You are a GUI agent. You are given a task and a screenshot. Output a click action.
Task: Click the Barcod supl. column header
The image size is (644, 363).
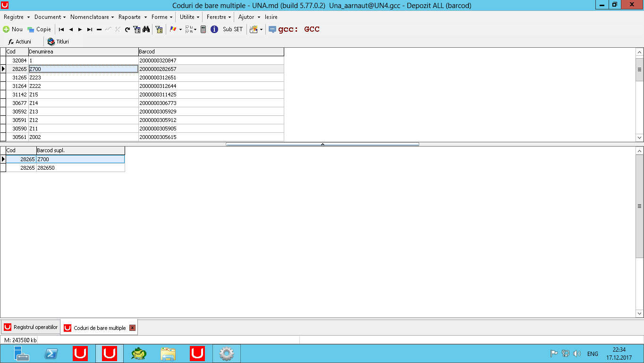pyautogui.click(x=80, y=150)
